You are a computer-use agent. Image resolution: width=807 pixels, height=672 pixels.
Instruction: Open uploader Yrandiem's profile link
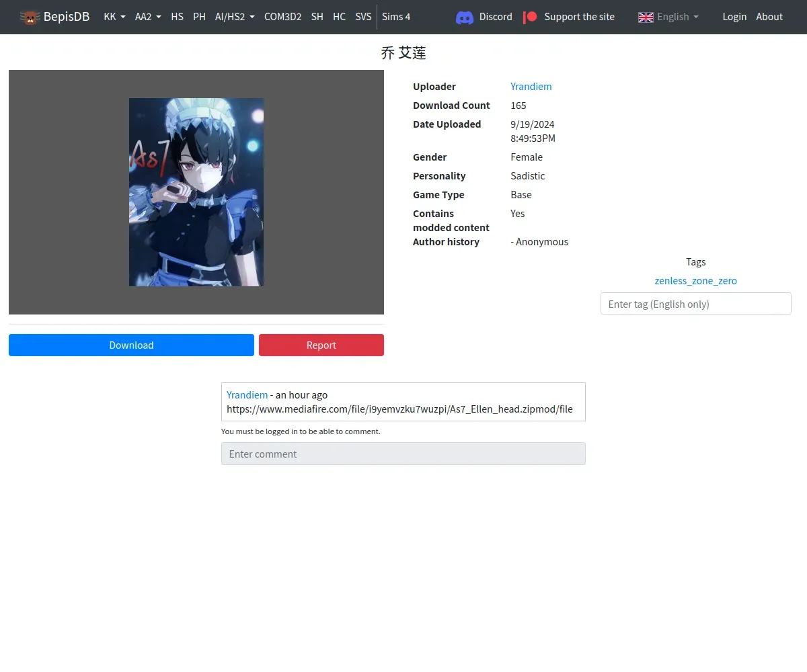(531, 86)
